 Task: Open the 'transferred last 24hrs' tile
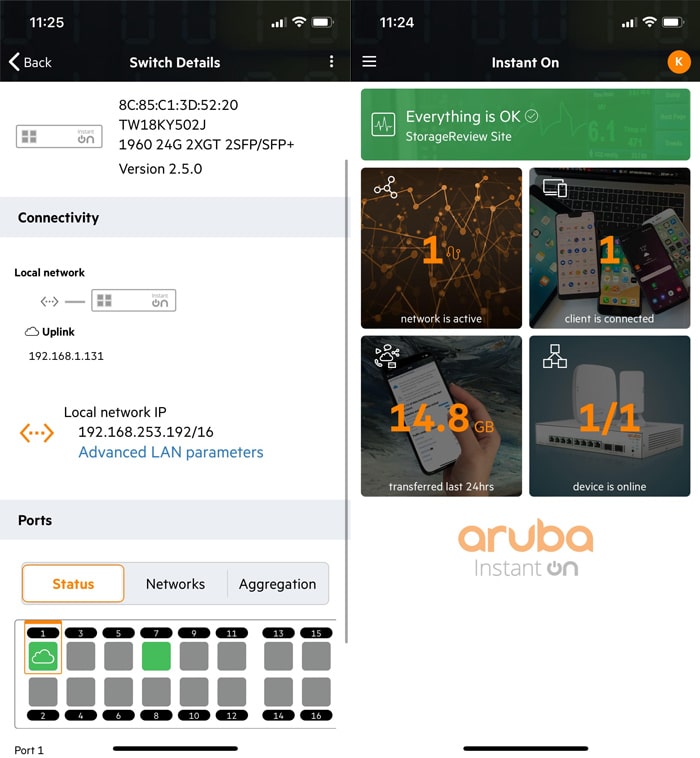coord(441,416)
